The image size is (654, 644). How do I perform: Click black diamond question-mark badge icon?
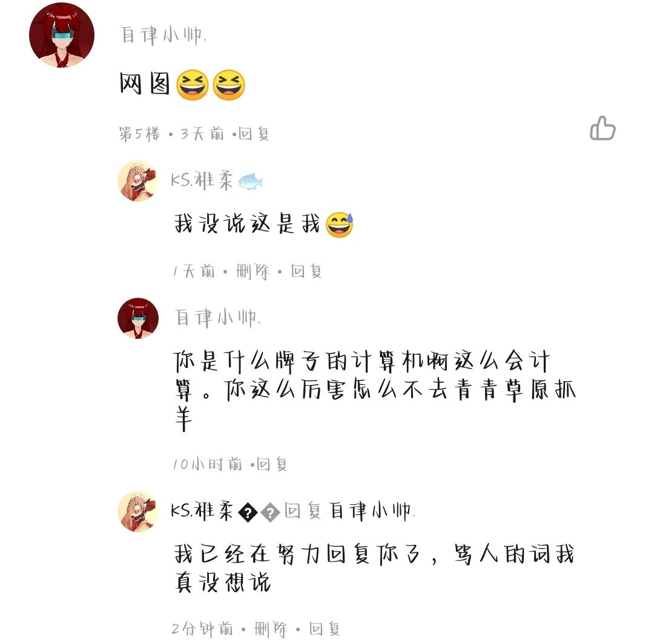tap(248, 512)
